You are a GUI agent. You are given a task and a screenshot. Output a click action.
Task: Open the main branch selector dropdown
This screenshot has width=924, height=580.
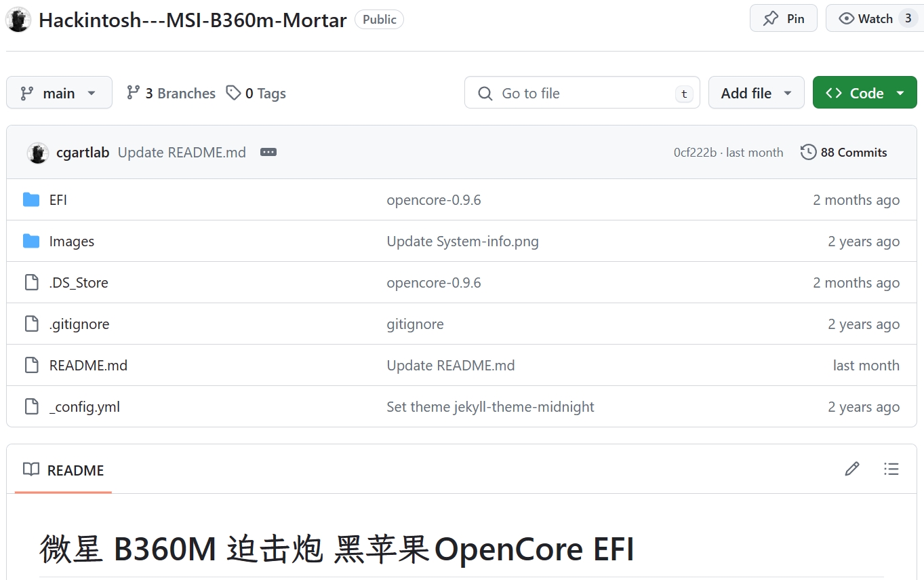(x=59, y=93)
